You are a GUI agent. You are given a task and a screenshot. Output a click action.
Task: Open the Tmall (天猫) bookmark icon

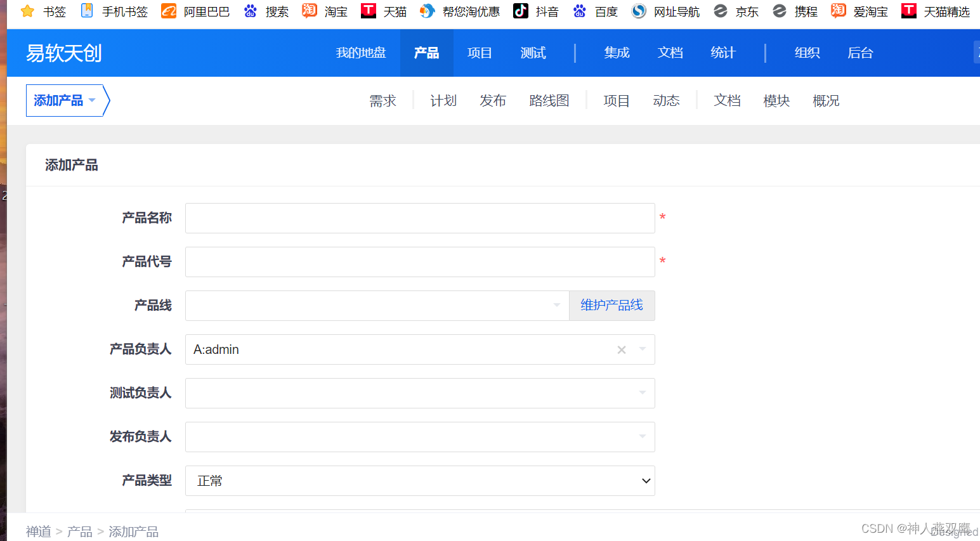click(369, 11)
